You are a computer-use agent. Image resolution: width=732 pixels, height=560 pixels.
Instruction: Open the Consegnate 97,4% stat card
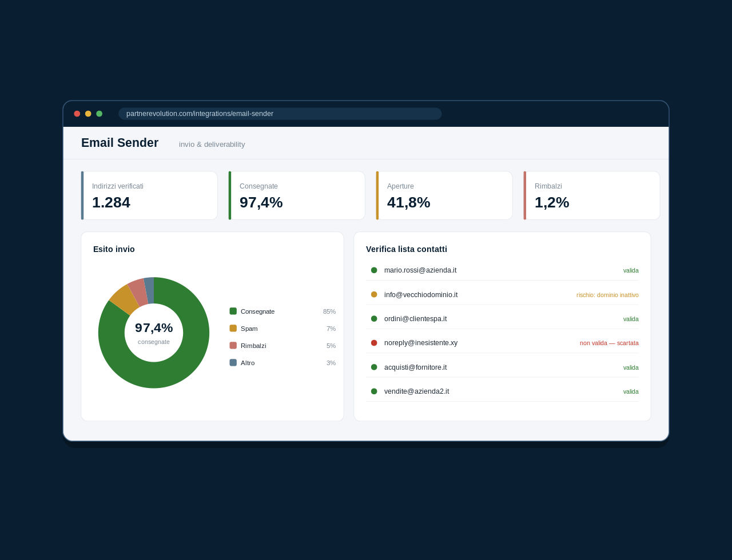tap(297, 195)
